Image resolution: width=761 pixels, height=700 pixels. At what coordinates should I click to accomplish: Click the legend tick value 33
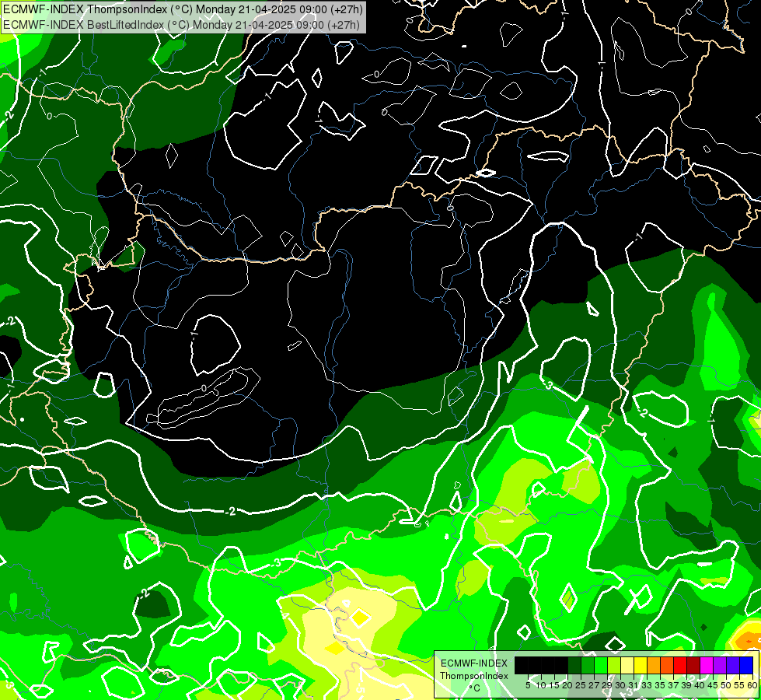[647, 685]
